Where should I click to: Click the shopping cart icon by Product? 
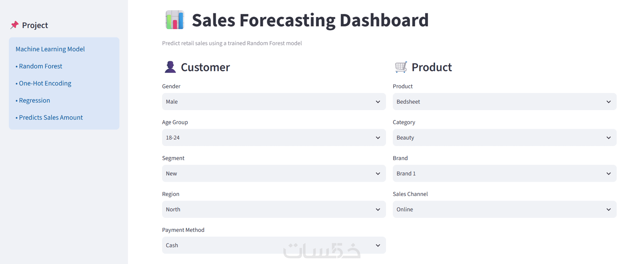coord(401,67)
